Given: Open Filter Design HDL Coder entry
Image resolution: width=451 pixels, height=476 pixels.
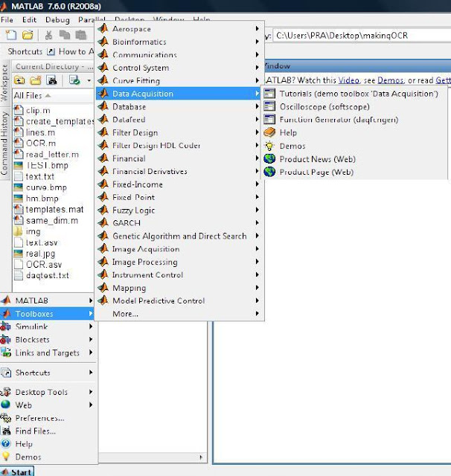Looking at the screenshot, I should pos(179,146).
